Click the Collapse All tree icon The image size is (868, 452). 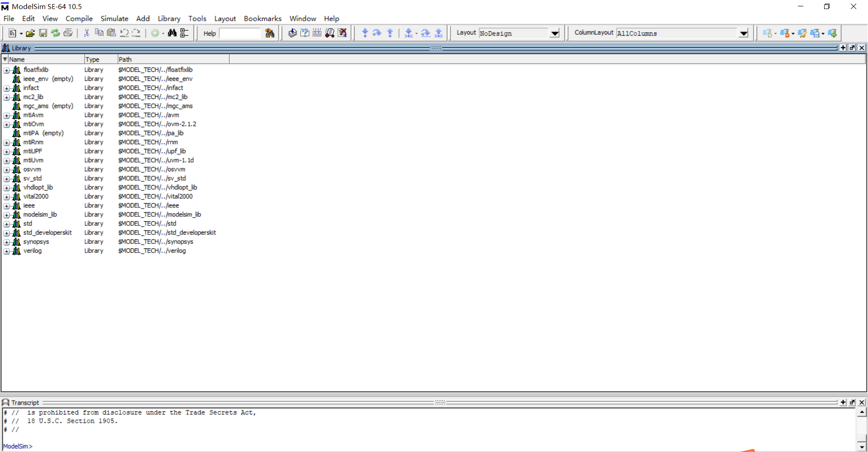click(184, 33)
